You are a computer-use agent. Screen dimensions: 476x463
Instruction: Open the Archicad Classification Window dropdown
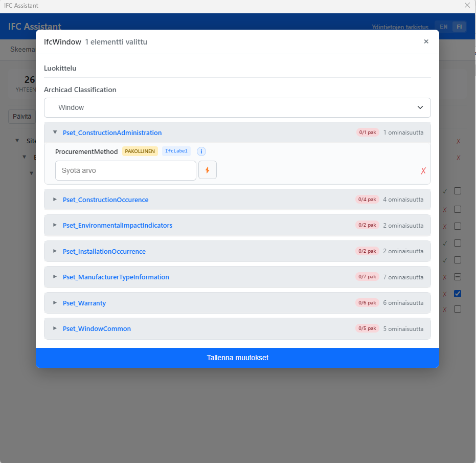click(x=237, y=107)
